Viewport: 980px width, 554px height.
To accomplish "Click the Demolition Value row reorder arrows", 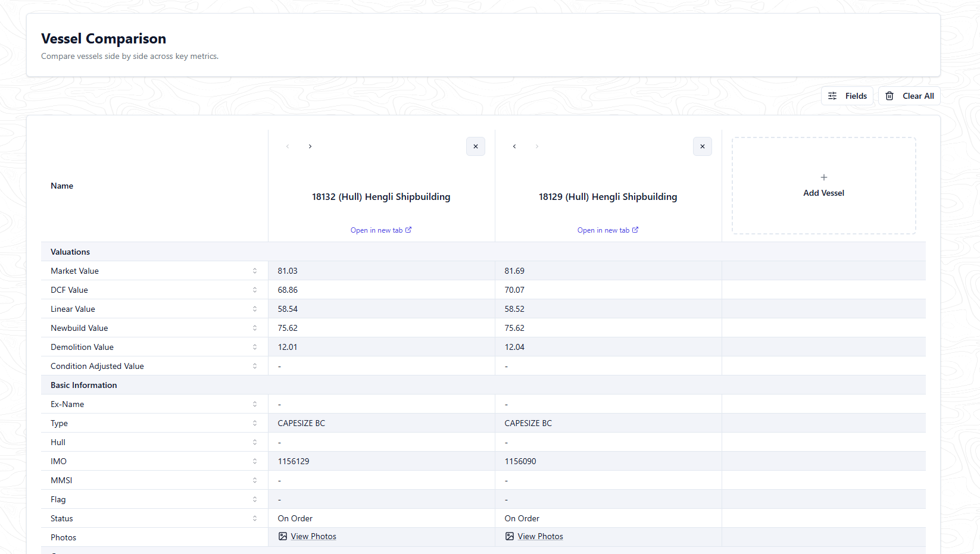I will [x=255, y=347].
